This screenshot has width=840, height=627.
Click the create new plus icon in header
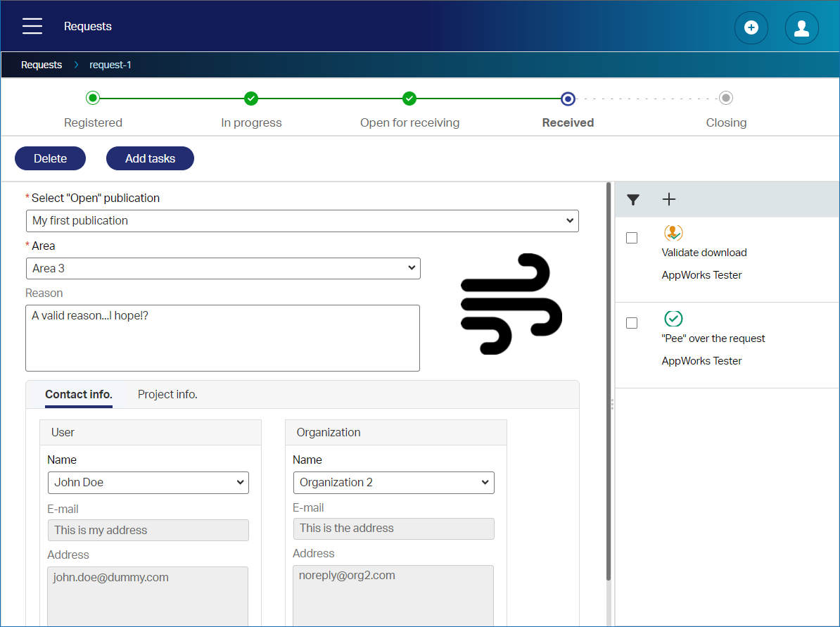tap(751, 28)
